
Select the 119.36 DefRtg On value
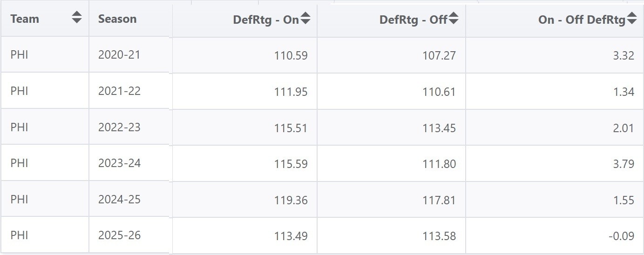[x=291, y=200]
